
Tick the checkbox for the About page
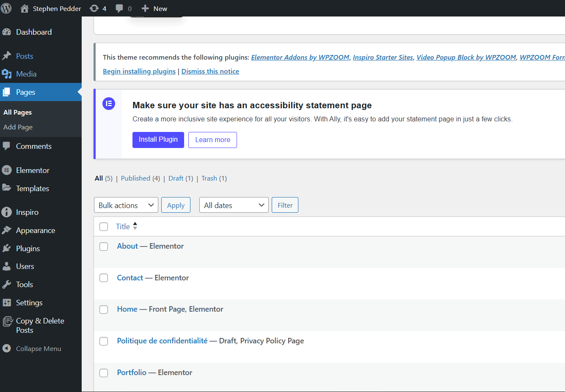[104, 247]
